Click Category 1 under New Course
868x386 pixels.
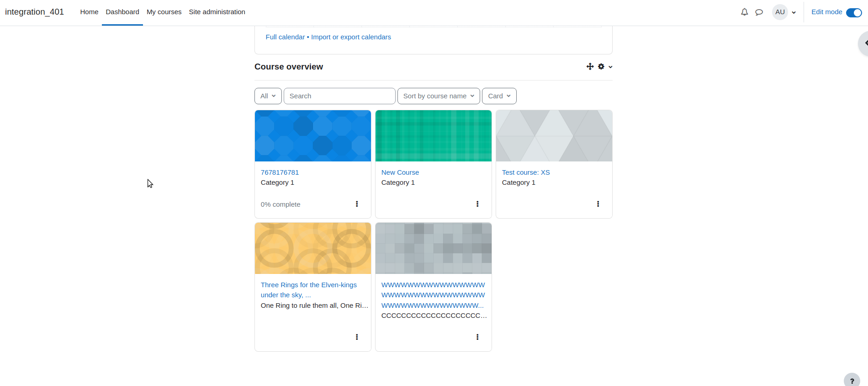398,182
